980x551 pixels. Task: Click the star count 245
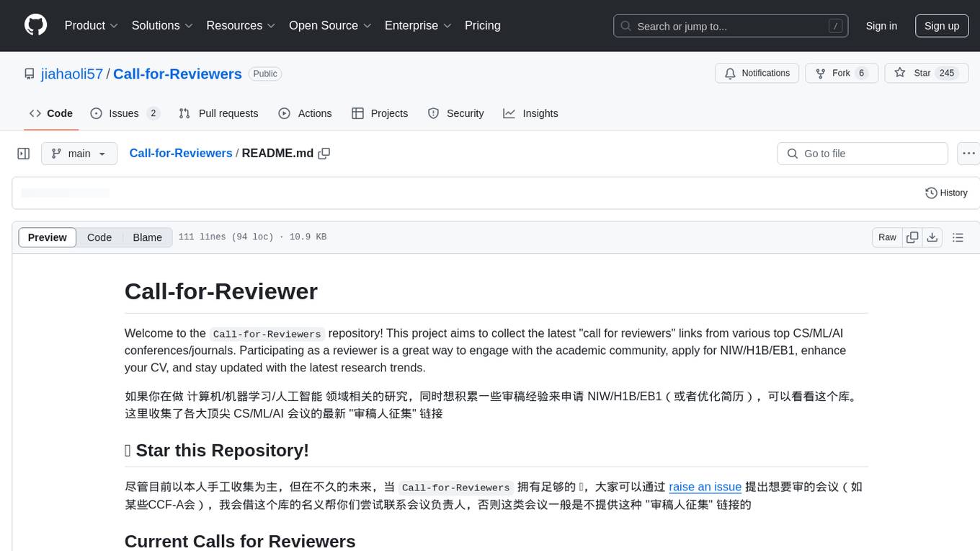pos(947,74)
